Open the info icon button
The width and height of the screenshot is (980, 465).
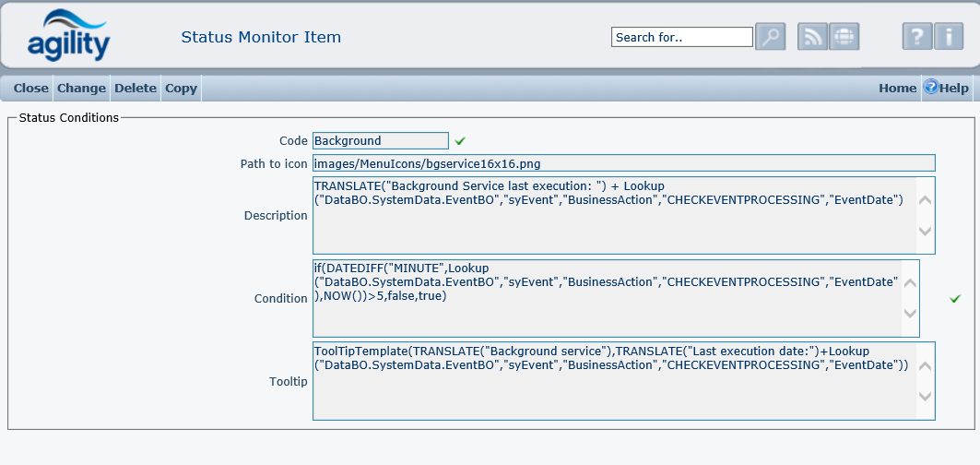point(949,37)
